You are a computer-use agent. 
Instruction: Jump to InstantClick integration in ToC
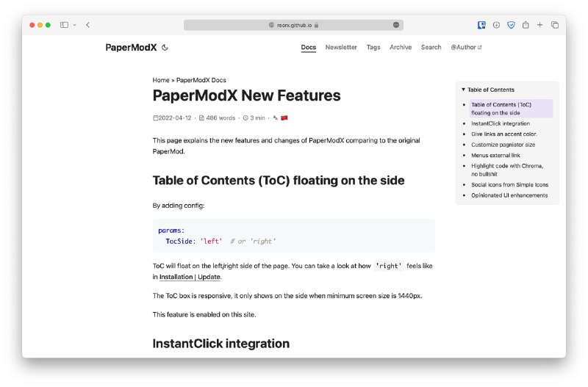coord(501,123)
